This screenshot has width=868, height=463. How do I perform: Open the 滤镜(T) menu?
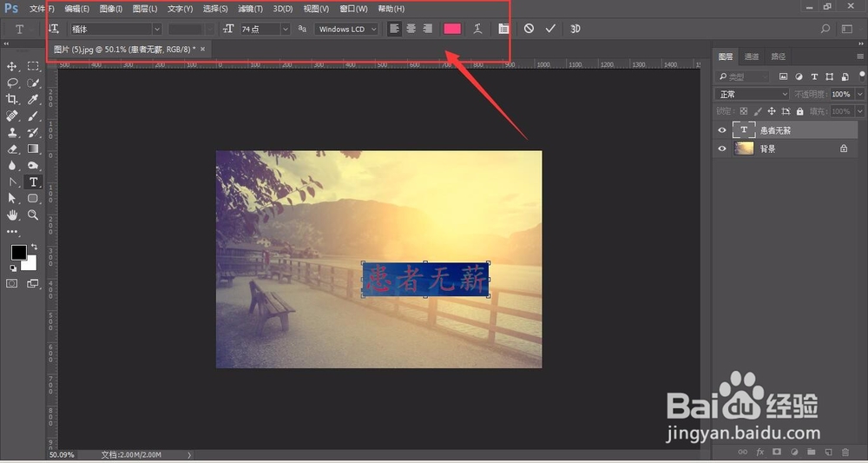(x=250, y=9)
